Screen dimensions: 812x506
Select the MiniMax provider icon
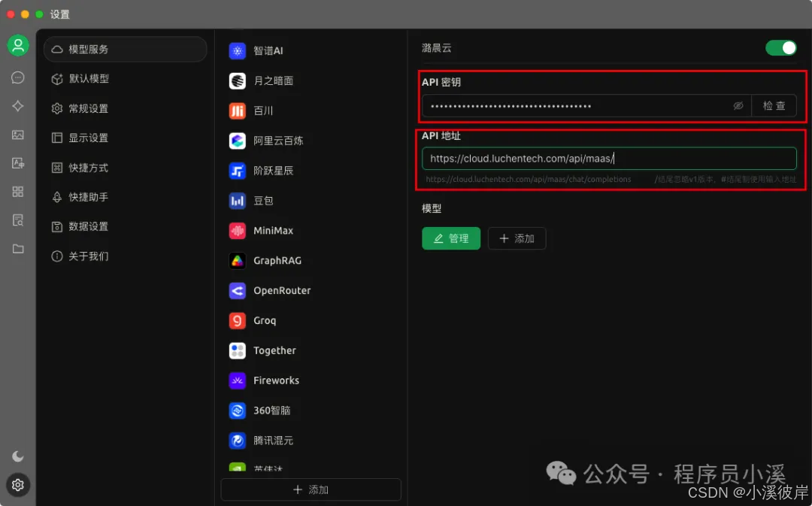pyautogui.click(x=237, y=231)
